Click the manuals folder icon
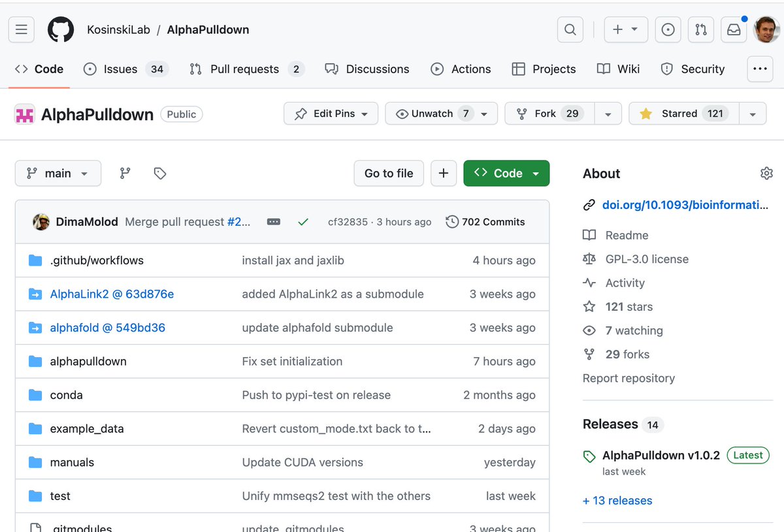This screenshot has height=532, width=784. pos(35,462)
